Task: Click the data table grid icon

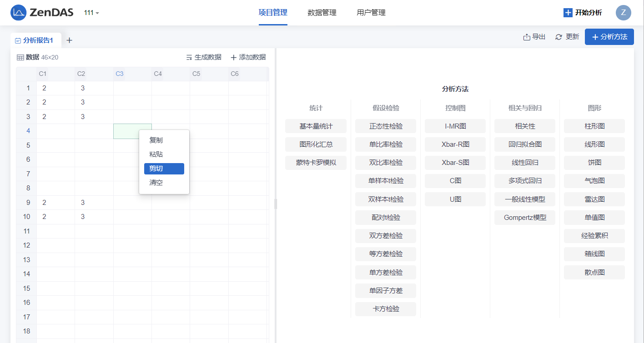Action: coord(20,57)
